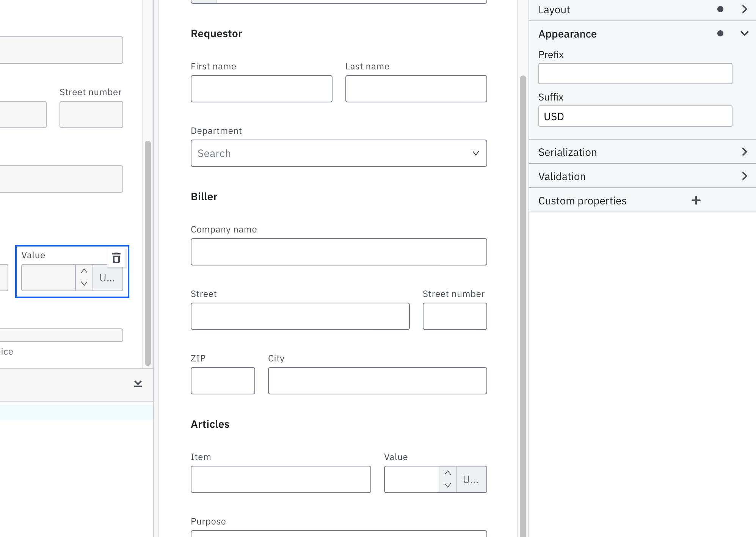Collapse the panel using the double-chevron icon

(138, 384)
